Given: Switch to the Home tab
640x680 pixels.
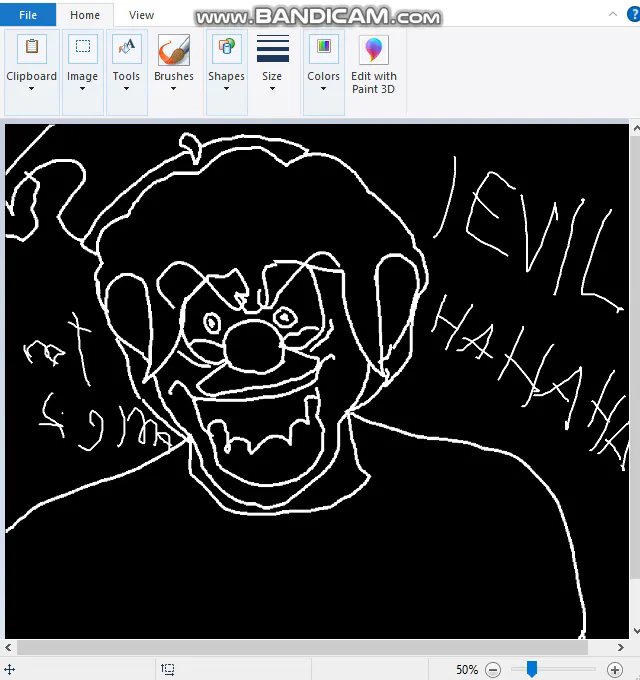Looking at the screenshot, I should pyautogui.click(x=85, y=15).
